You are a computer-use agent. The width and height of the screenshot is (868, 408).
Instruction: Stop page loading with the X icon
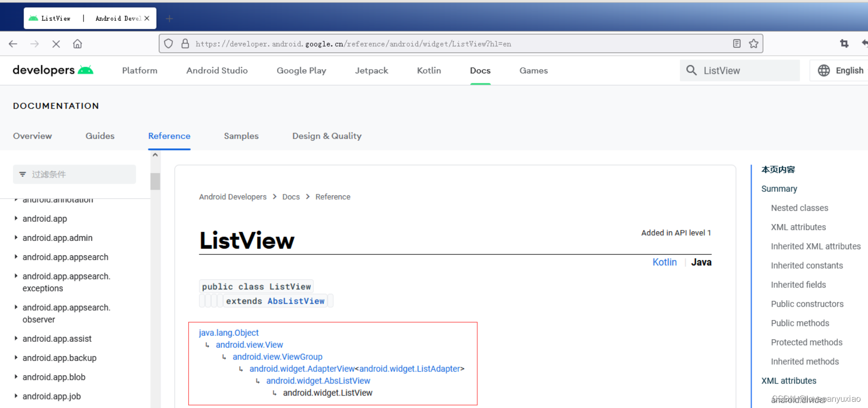pos(56,44)
